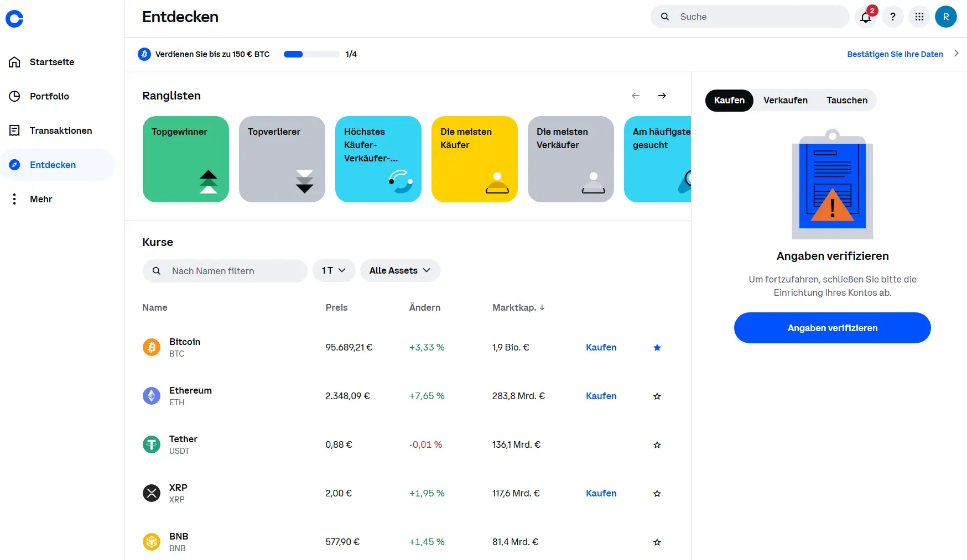The image size is (967, 560).
Task: Select the Kaufen tab
Action: pos(729,100)
